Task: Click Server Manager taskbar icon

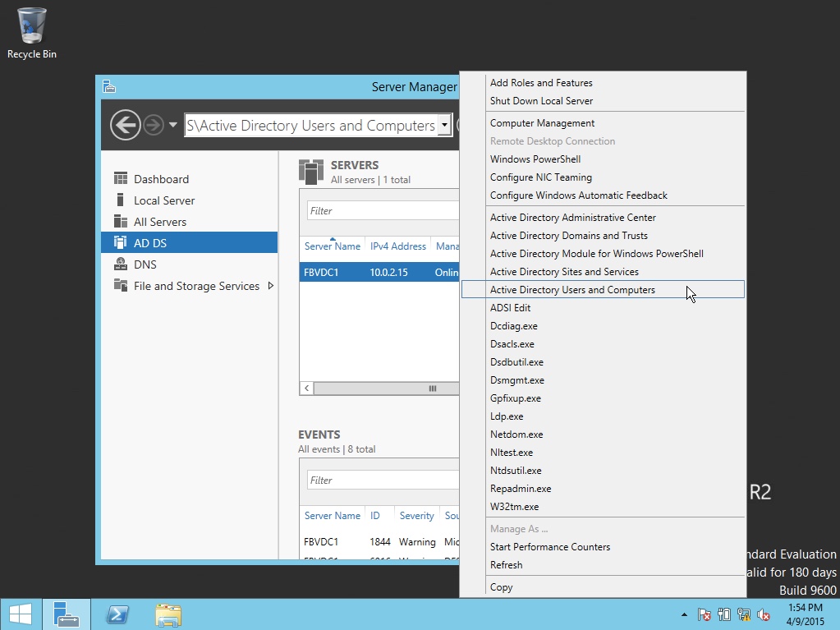Action: click(67, 614)
